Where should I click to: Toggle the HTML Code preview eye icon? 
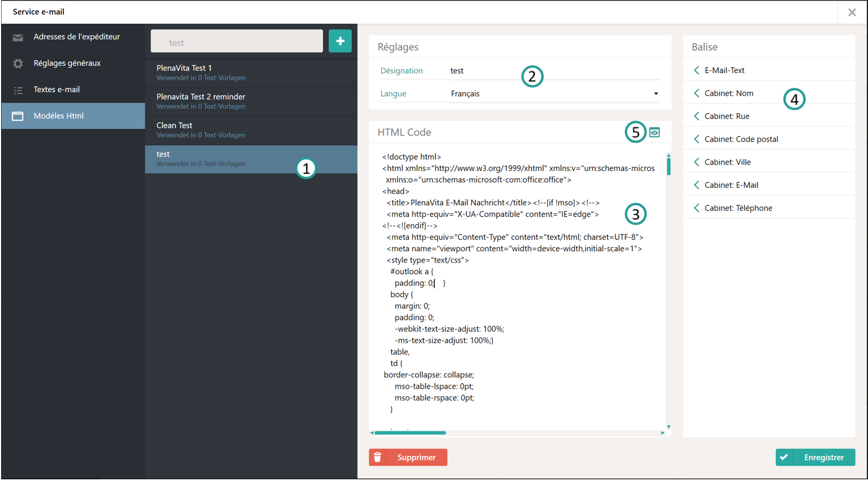pos(655,132)
